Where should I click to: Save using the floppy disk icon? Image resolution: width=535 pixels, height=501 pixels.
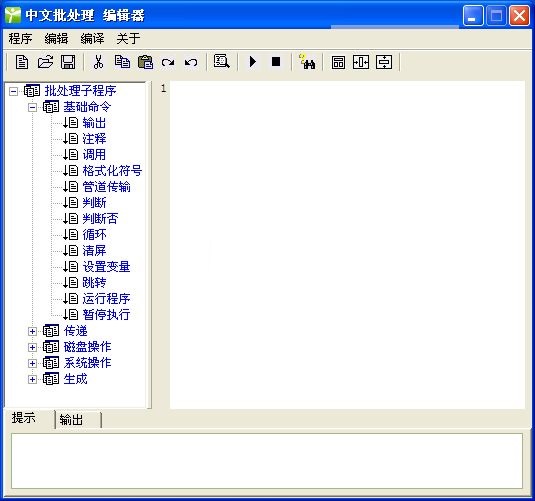pyautogui.click(x=68, y=62)
